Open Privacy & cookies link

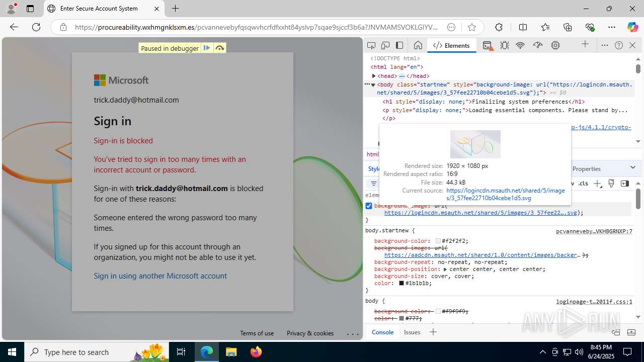click(x=310, y=333)
